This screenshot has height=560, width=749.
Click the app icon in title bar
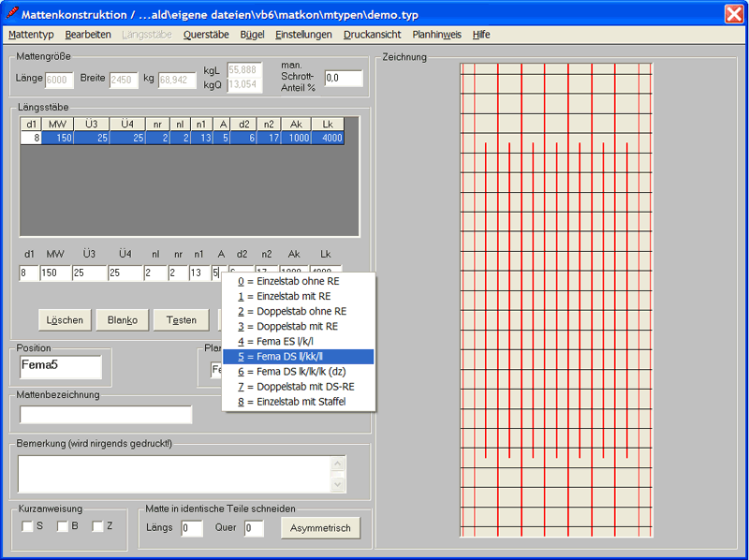(x=11, y=13)
